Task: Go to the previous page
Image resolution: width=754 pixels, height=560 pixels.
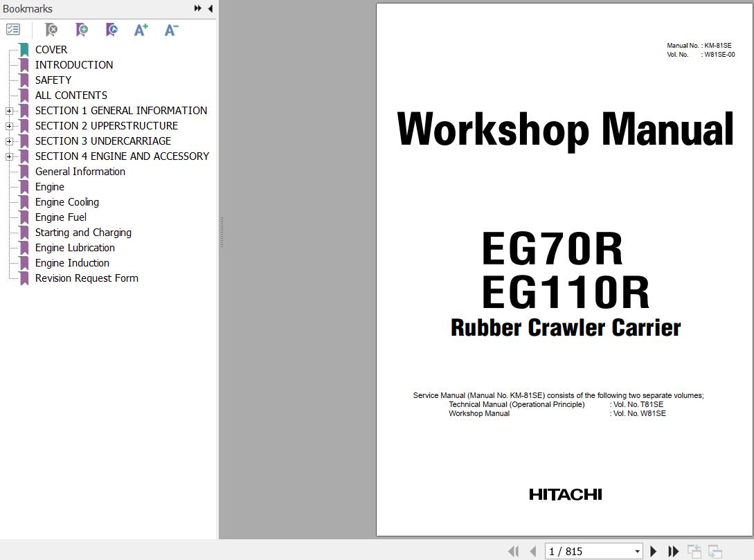Action: [533, 552]
